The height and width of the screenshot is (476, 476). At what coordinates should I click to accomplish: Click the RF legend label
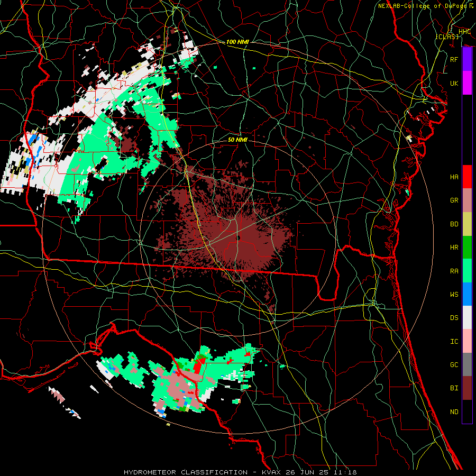pyautogui.click(x=454, y=59)
